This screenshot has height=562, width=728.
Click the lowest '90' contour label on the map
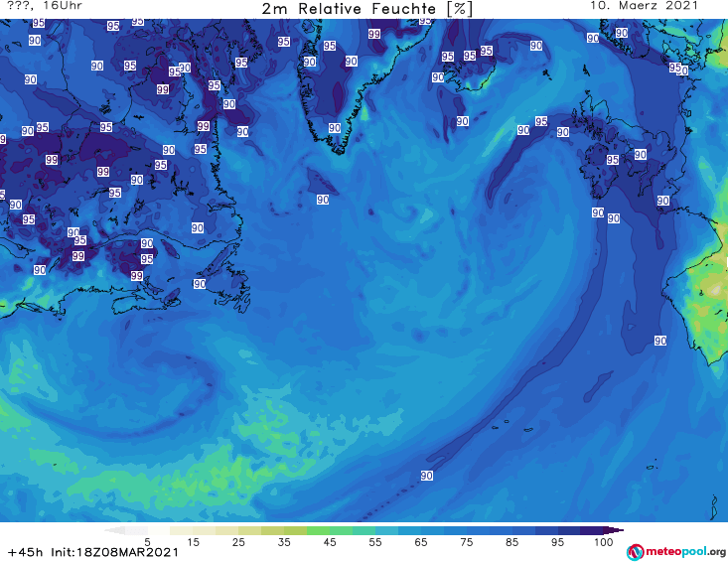427,476
